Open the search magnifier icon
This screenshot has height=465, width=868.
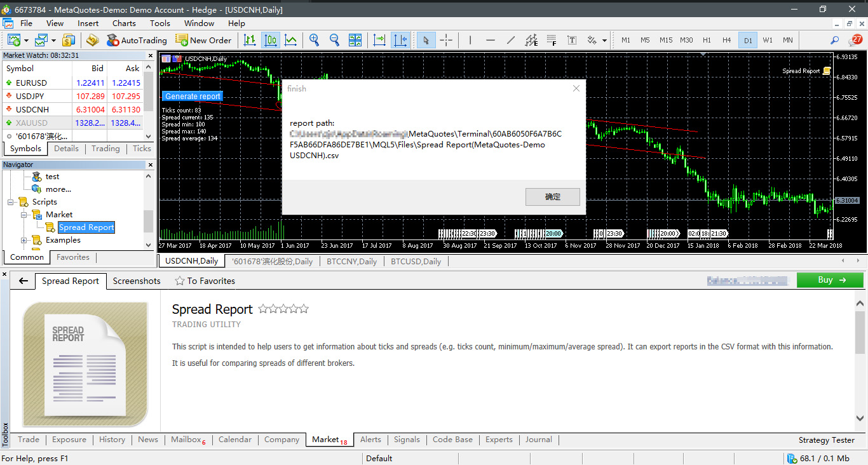(x=835, y=40)
